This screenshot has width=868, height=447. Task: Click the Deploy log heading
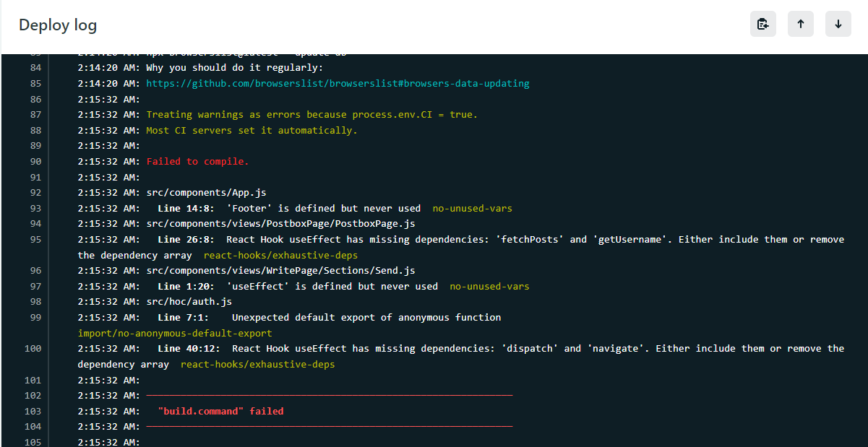click(57, 24)
